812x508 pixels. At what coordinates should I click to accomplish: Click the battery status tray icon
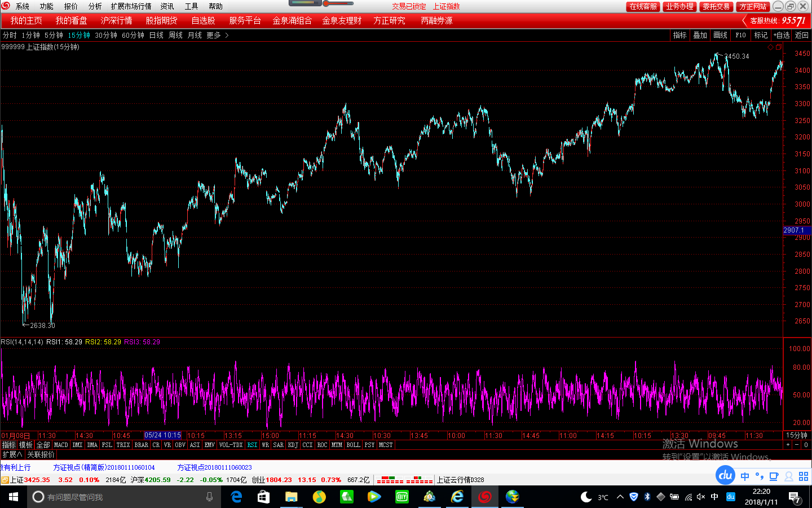point(674,497)
